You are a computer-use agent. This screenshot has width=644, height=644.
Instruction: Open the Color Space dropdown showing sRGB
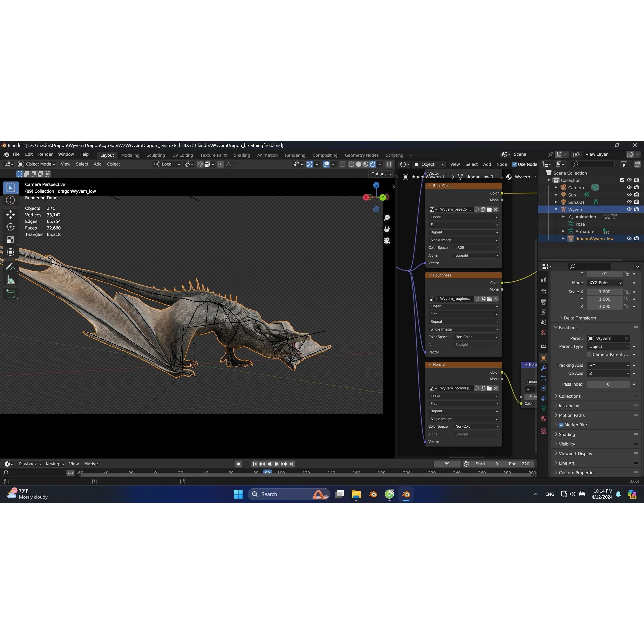[476, 247]
